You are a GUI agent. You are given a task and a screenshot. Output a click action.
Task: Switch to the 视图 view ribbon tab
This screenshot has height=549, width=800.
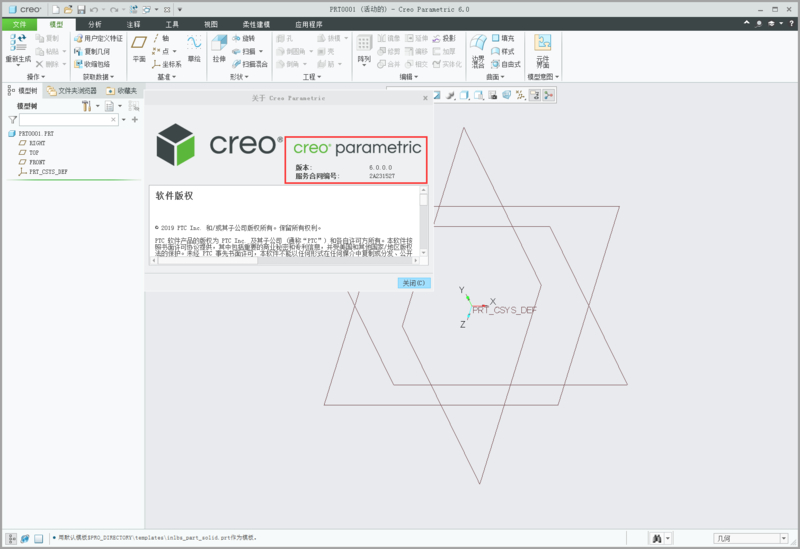(211, 24)
